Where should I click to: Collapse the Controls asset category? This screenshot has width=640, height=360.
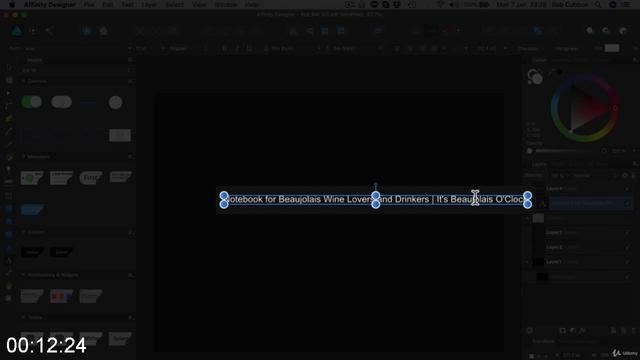pos(23,81)
